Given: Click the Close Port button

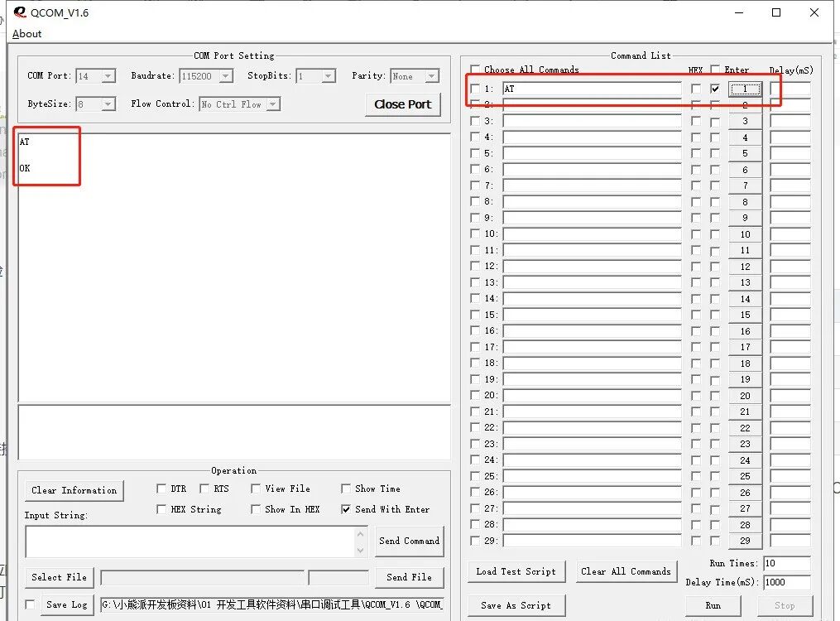Looking at the screenshot, I should 403,104.
